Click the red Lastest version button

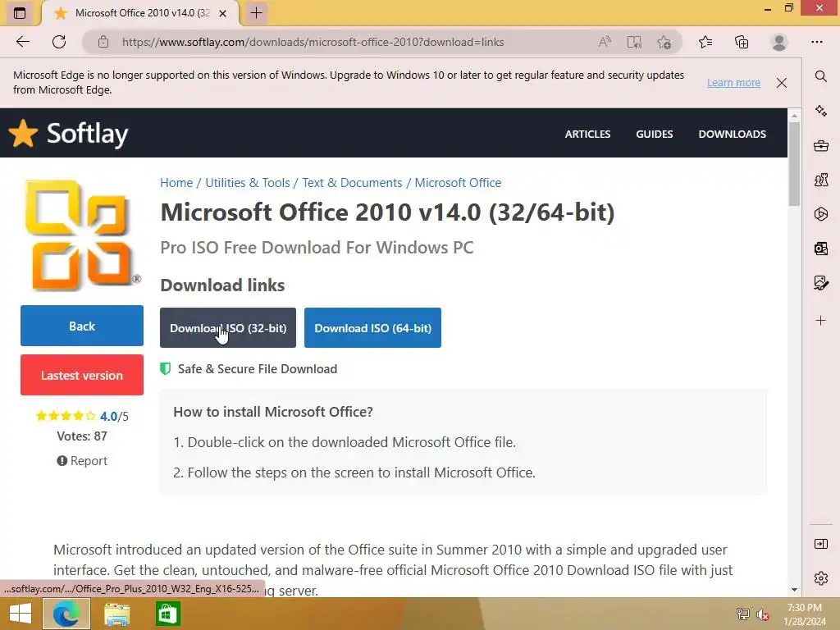coord(82,375)
